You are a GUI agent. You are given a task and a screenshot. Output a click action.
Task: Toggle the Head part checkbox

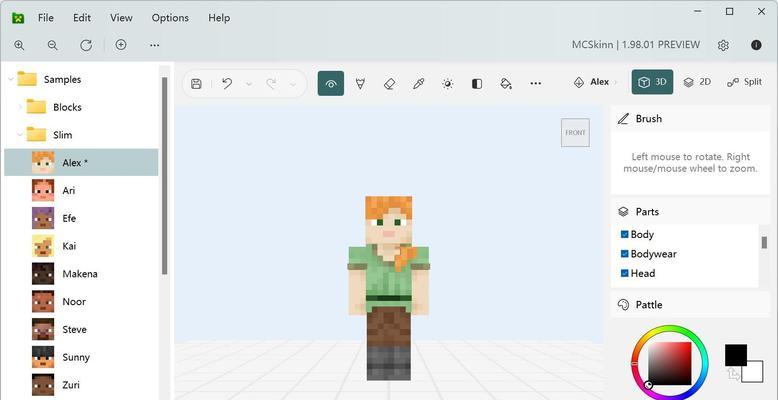[625, 273]
